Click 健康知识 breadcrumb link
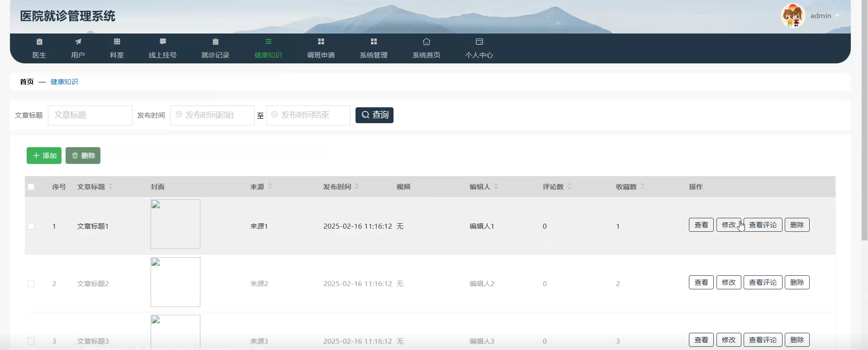868x350 pixels. tap(64, 82)
